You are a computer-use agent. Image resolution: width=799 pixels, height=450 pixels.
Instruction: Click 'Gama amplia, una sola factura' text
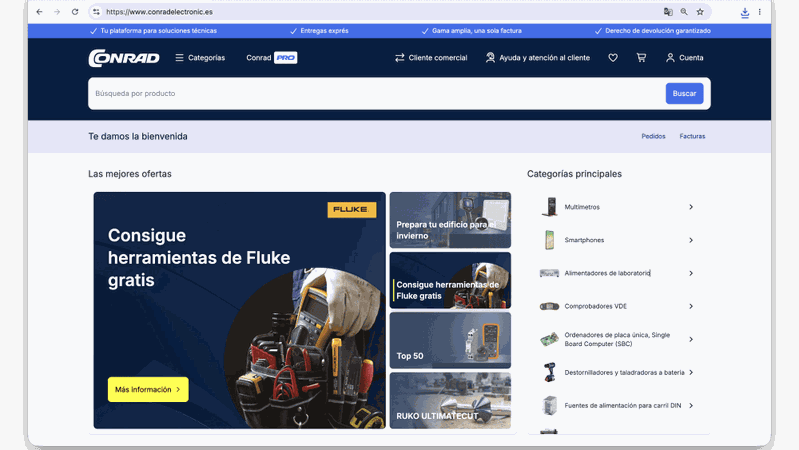[476, 31]
